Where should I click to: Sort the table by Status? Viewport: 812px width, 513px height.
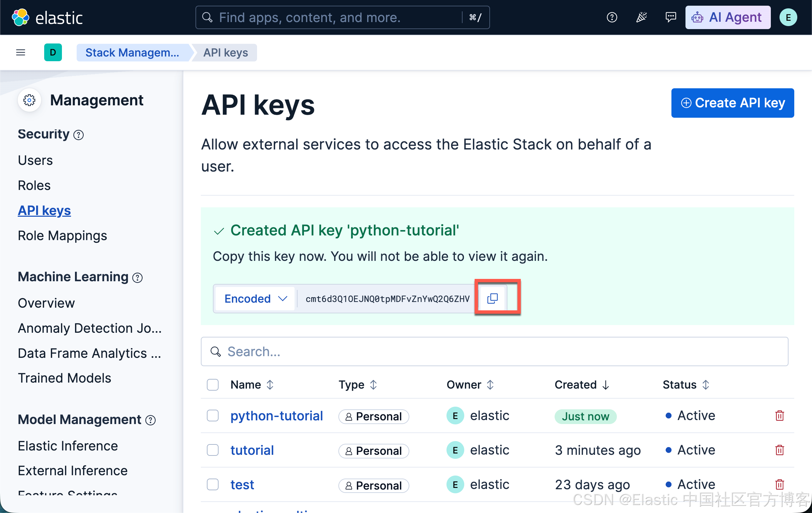686,385
